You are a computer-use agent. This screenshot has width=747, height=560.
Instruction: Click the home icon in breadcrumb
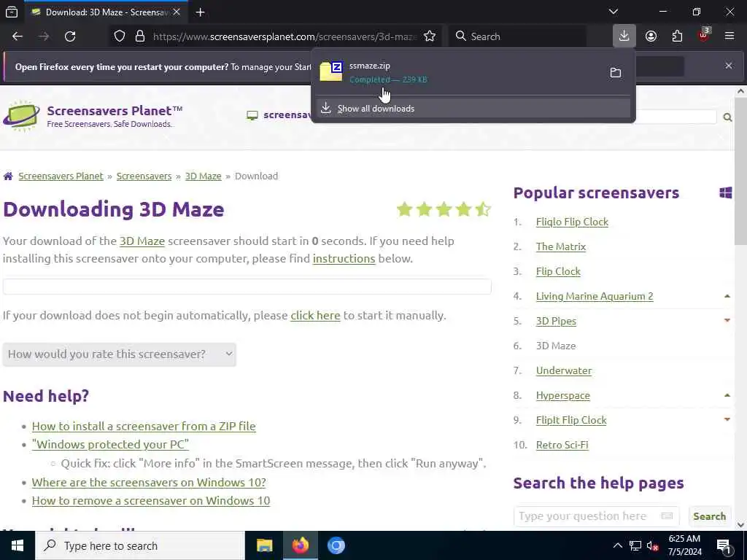(x=8, y=176)
